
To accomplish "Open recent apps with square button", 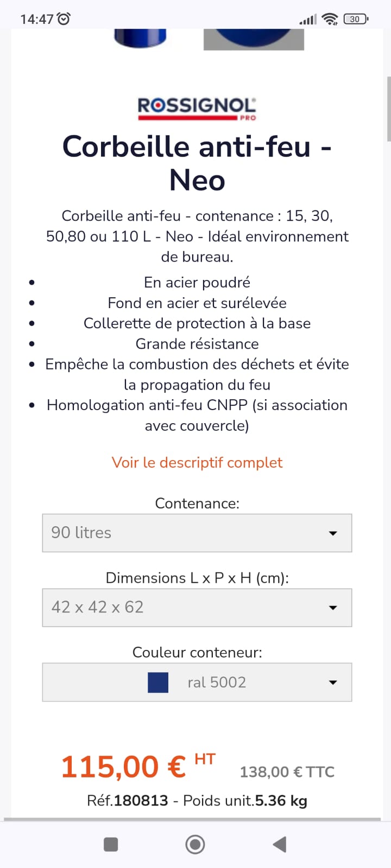I will coord(111,844).
